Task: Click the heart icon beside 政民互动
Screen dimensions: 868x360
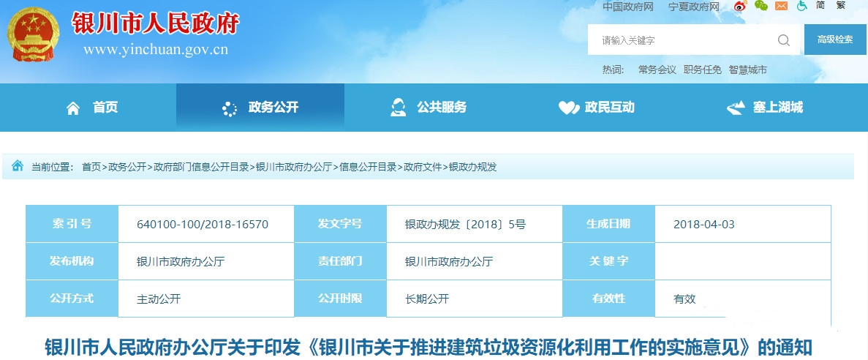Action: (568, 108)
